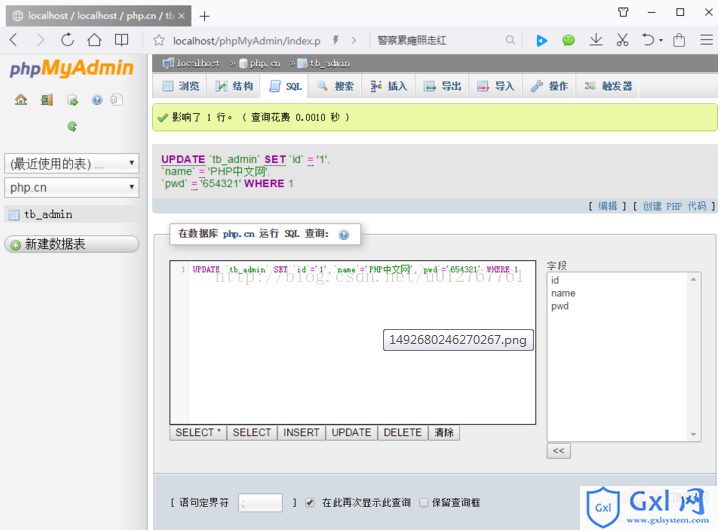This screenshot has height=530, width=720.
Task: Click the INSERT button
Action: (x=301, y=433)
